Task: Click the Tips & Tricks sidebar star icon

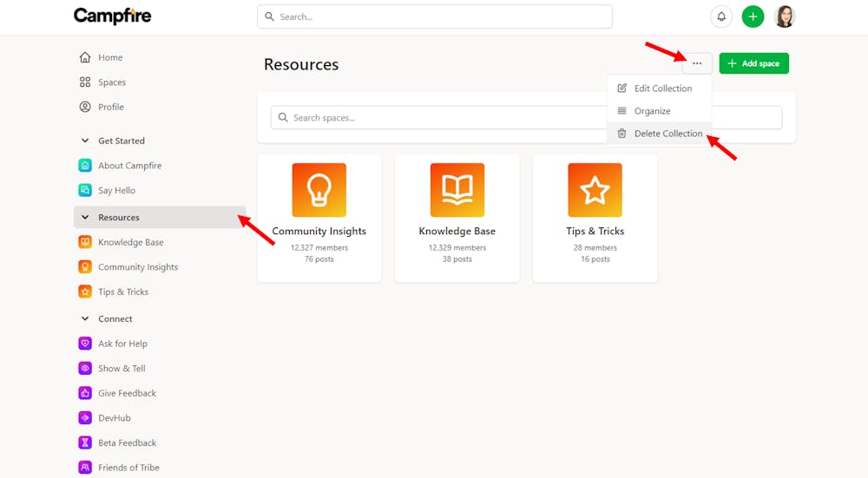Action: click(85, 291)
